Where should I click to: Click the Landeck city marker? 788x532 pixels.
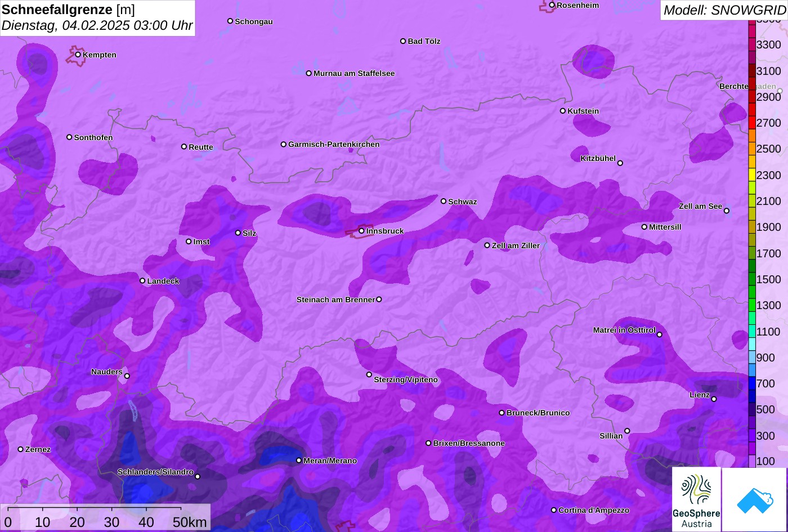142,281
